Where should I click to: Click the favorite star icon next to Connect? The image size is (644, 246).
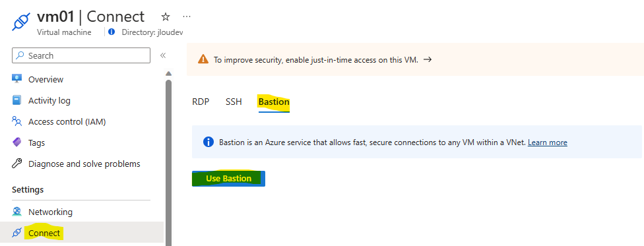click(x=166, y=17)
